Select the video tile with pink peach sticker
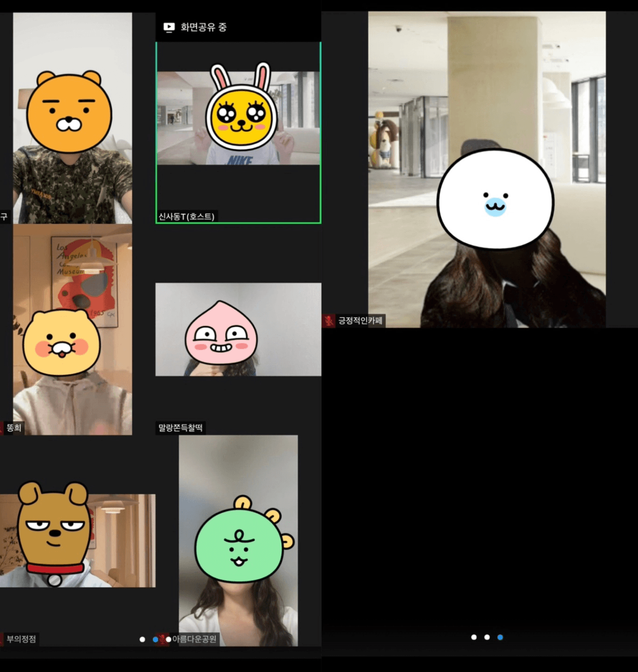This screenshot has width=638, height=672. click(238, 330)
